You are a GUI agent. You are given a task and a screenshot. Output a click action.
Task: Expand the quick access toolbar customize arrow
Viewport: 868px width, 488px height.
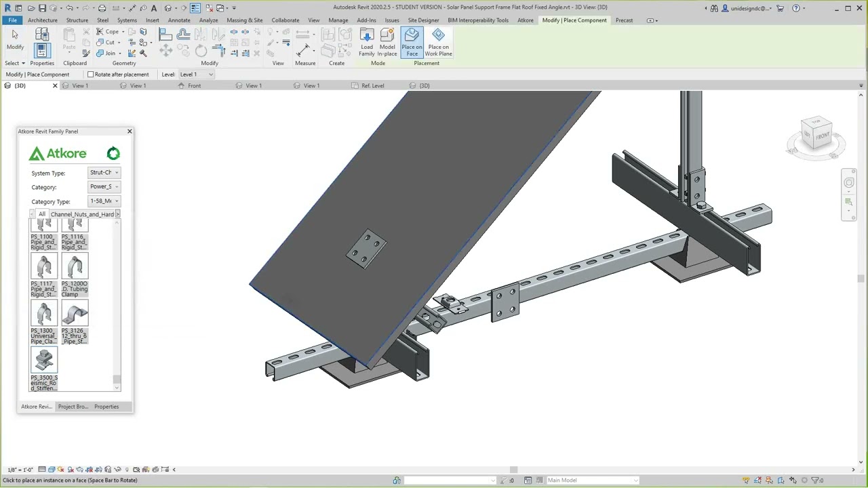coord(234,8)
